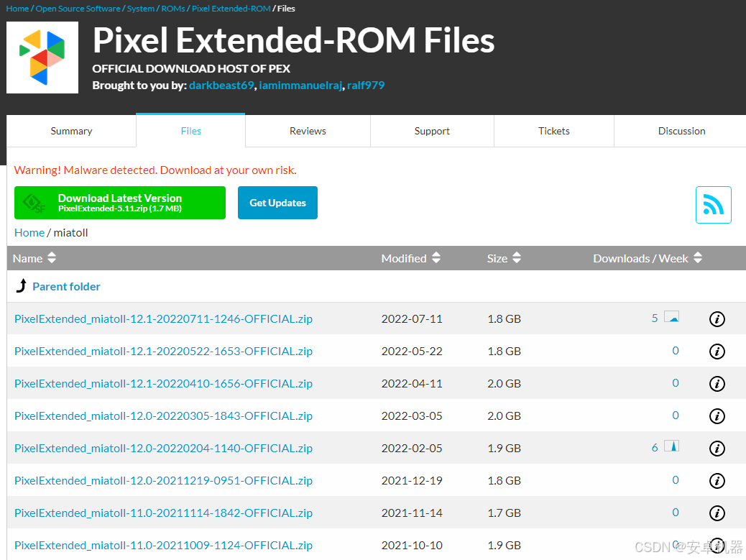Download PixelExtended_miatoll-12.0-20220305-1843-OFFICIAL.zip
Image resolution: width=746 pixels, height=560 pixels.
point(163,416)
